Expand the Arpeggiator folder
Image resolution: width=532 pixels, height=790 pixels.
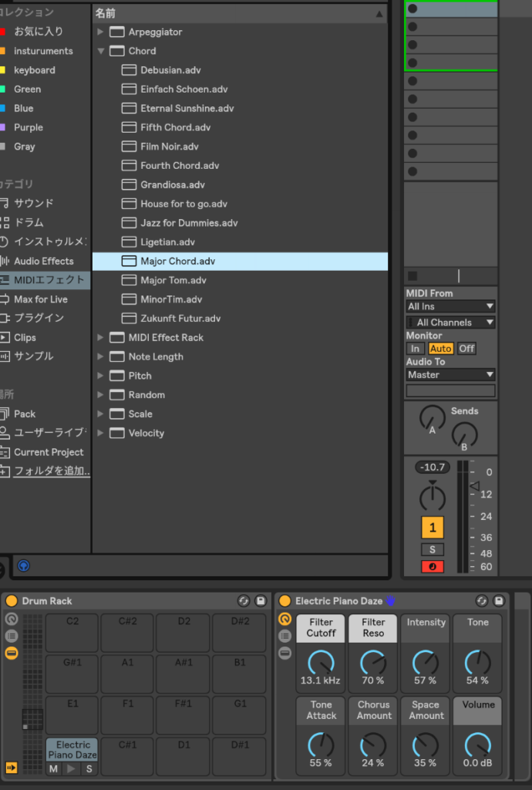(100, 32)
